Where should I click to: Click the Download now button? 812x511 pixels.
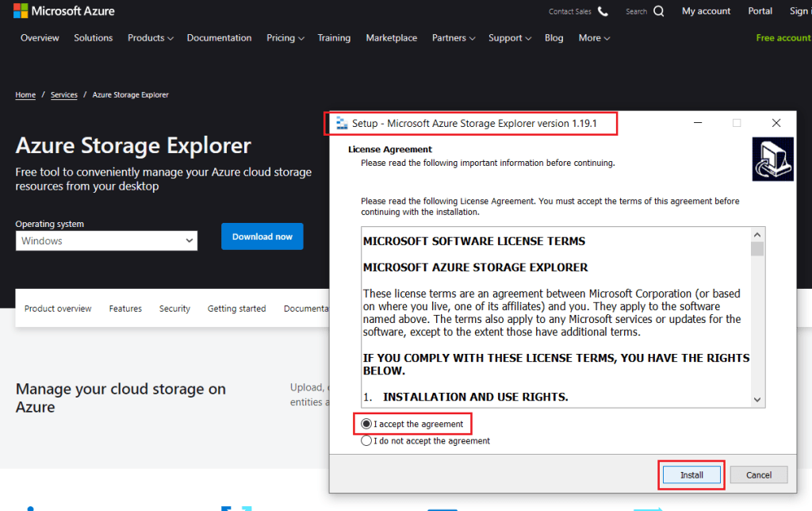click(x=262, y=236)
